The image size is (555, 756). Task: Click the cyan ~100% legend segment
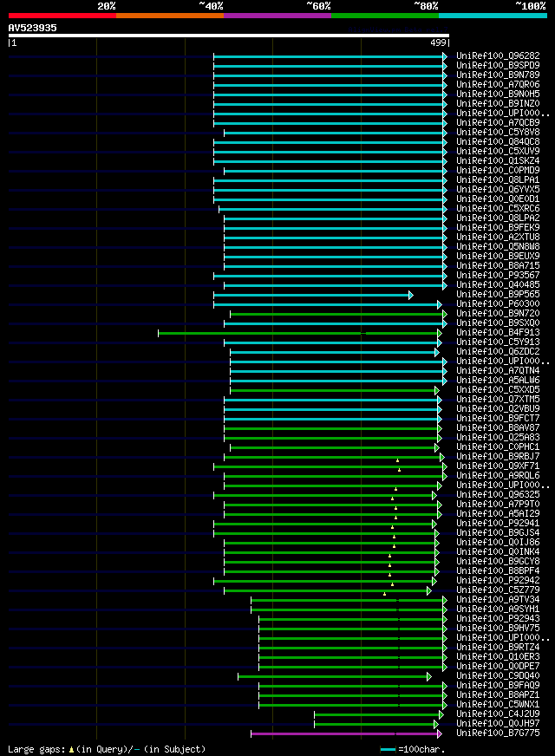coord(493,16)
